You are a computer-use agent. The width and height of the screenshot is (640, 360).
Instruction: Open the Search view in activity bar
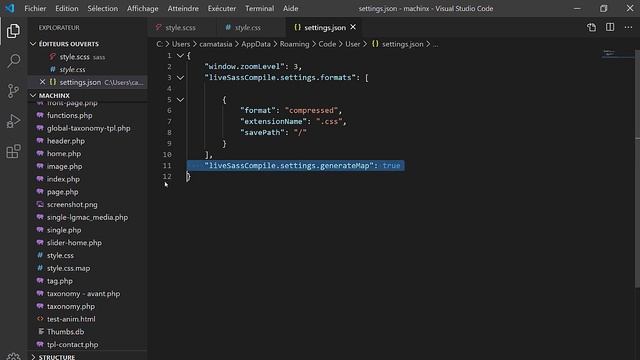(13, 61)
